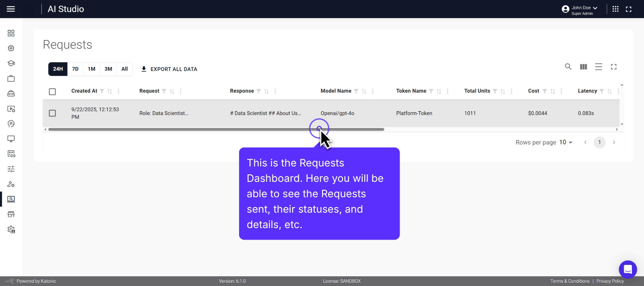The width and height of the screenshot is (644, 286).
Task: Click the Role: Data Scientist request cell
Action: pos(164,113)
